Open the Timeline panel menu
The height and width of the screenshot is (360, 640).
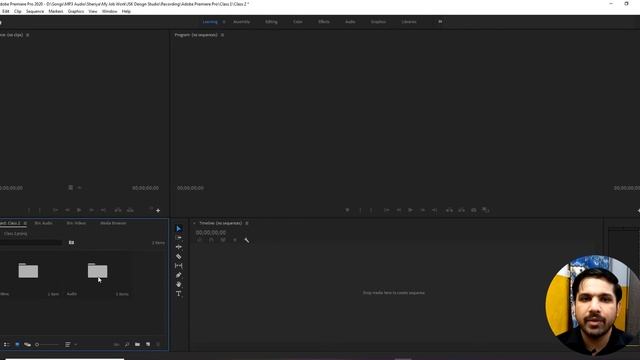click(247, 223)
